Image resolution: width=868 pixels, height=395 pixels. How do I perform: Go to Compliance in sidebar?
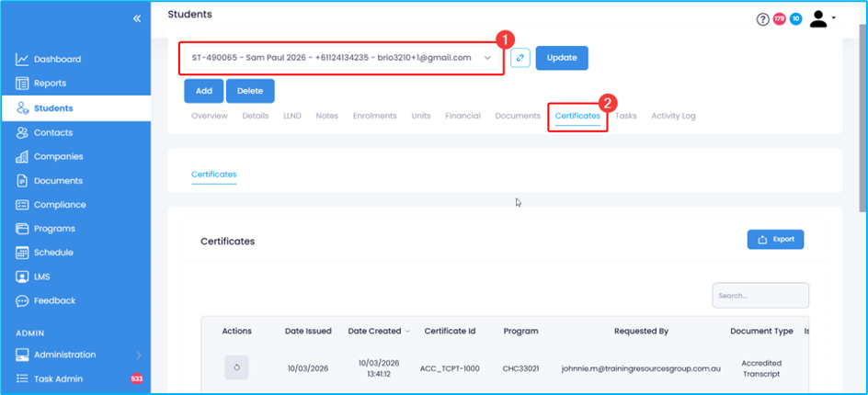[60, 205]
